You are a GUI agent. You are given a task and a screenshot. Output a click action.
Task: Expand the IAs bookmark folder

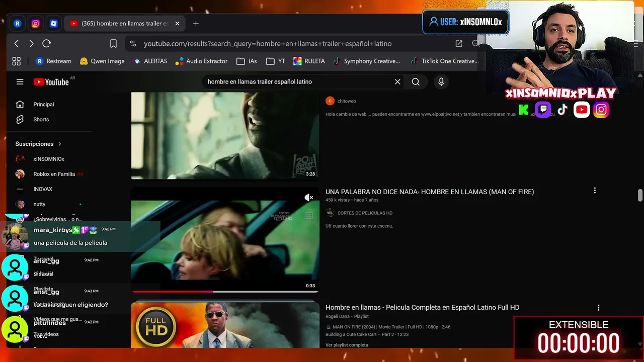click(x=247, y=61)
